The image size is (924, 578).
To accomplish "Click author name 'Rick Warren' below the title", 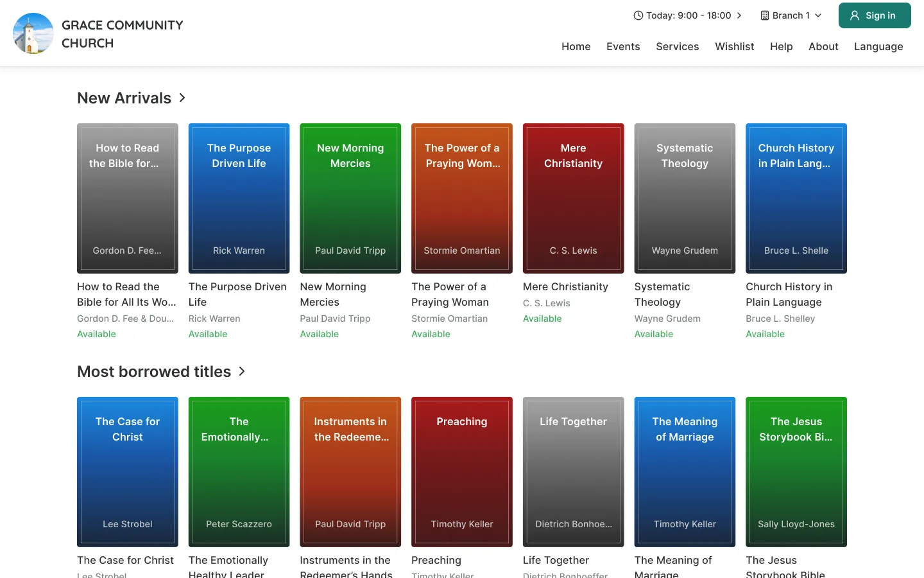I will coord(214,319).
